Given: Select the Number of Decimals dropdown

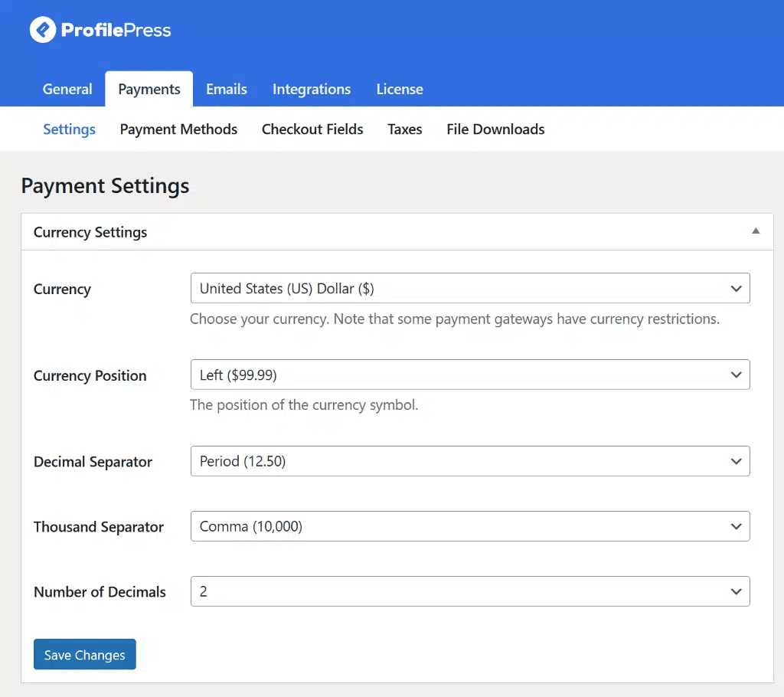Looking at the screenshot, I should click(x=469, y=592).
